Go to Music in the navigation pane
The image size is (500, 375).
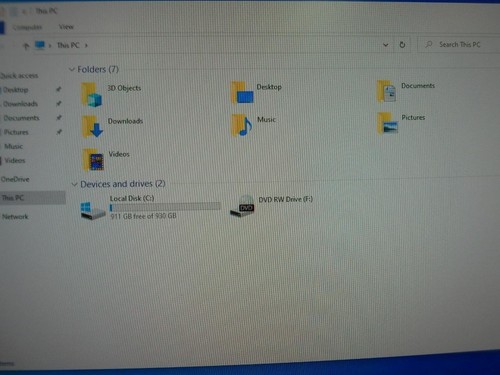[14, 146]
